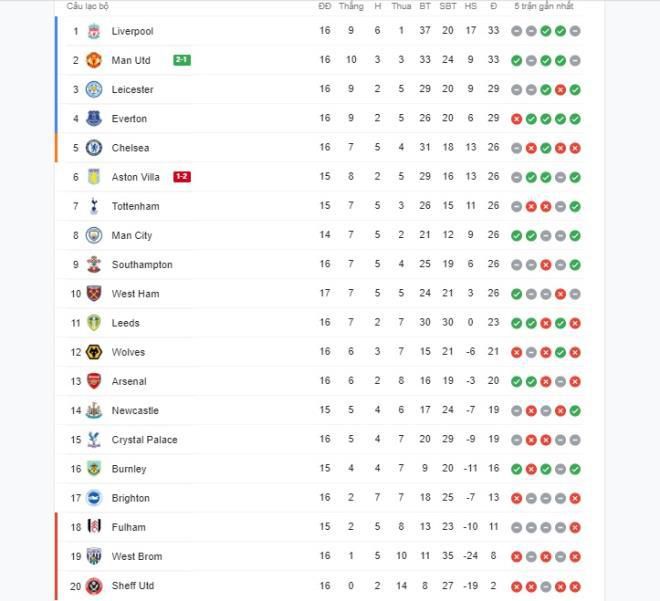Viewport: 660px width, 601px height.
Task: Click the Wolves club crest
Action: [94, 352]
